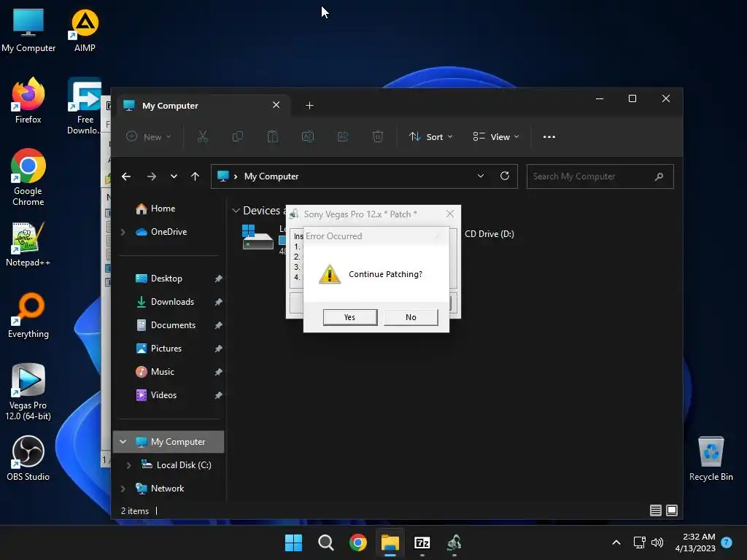Viewport: 747px width, 560px height.
Task: Open Notepad++ desktop shortcut
Action: 28,244
